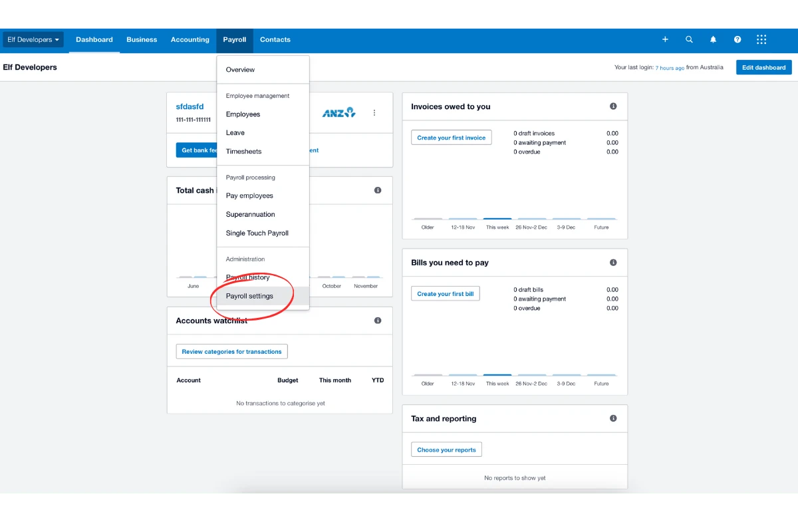Viewport: 798px width, 532px height.
Task: Click info icon on Bills you need to pay
Action: click(x=613, y=263)
